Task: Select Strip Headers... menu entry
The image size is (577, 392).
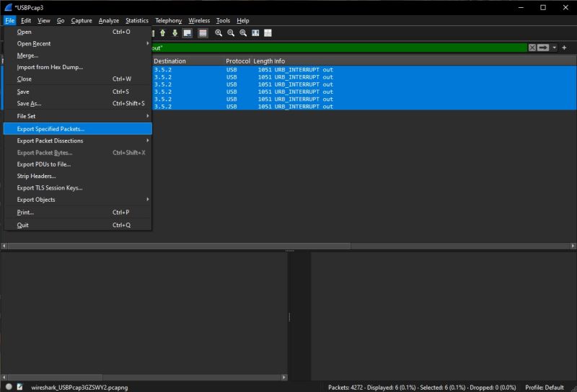Action: [x=78, y=176]
